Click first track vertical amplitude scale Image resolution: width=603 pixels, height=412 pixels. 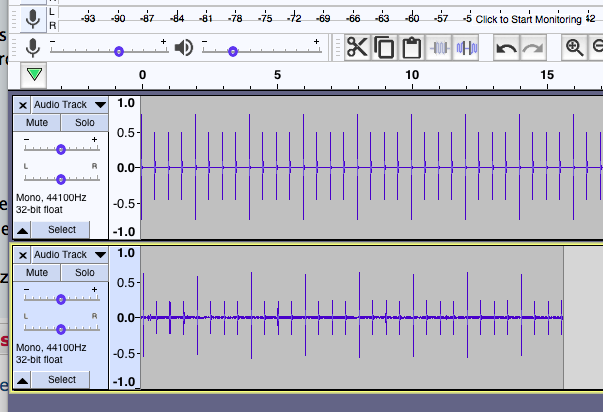tap(125, 167)
